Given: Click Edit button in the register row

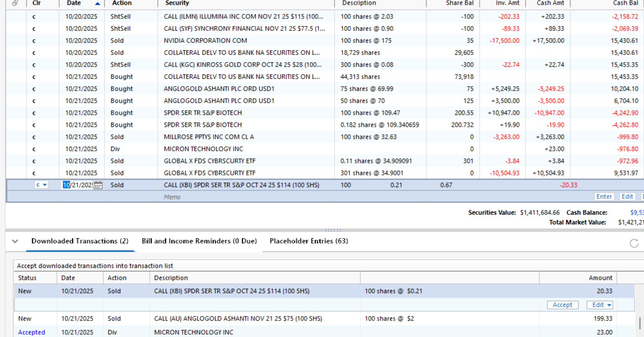Looking at the screenshot, I should click(x=627, y=197).
